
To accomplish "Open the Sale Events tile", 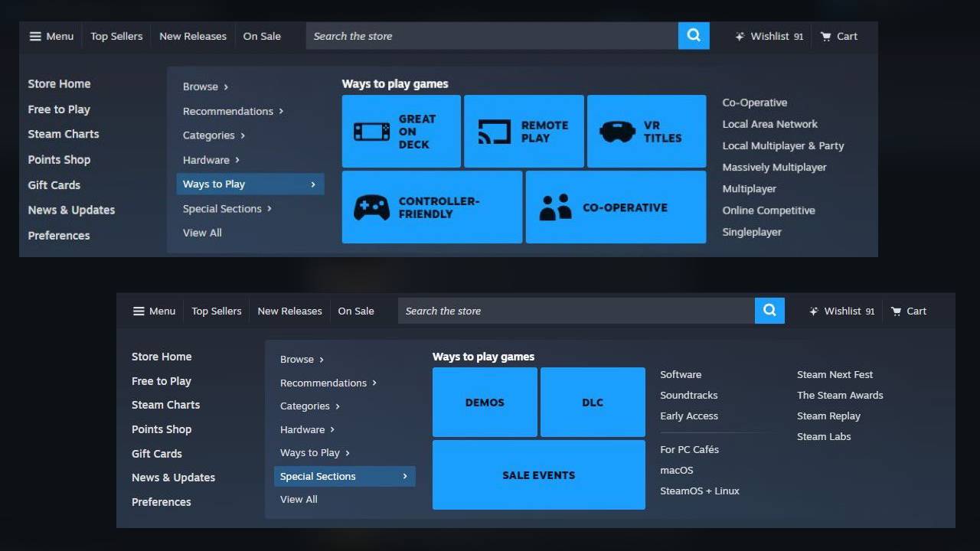I will pyautogui.click(x=539, y=474).
